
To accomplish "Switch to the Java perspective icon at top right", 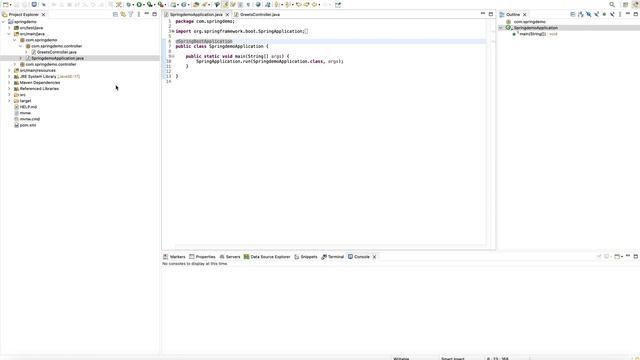I will pyautogui.click(x=636, y=4).
